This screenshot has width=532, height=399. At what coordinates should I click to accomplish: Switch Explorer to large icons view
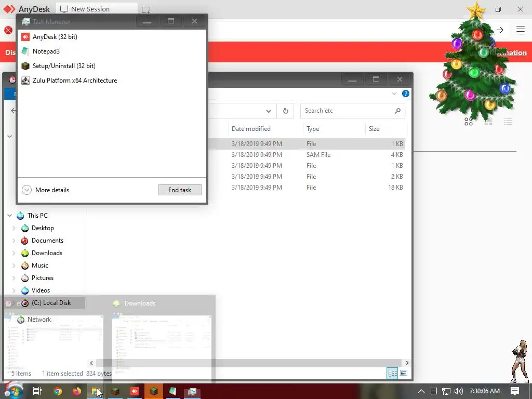404,373
